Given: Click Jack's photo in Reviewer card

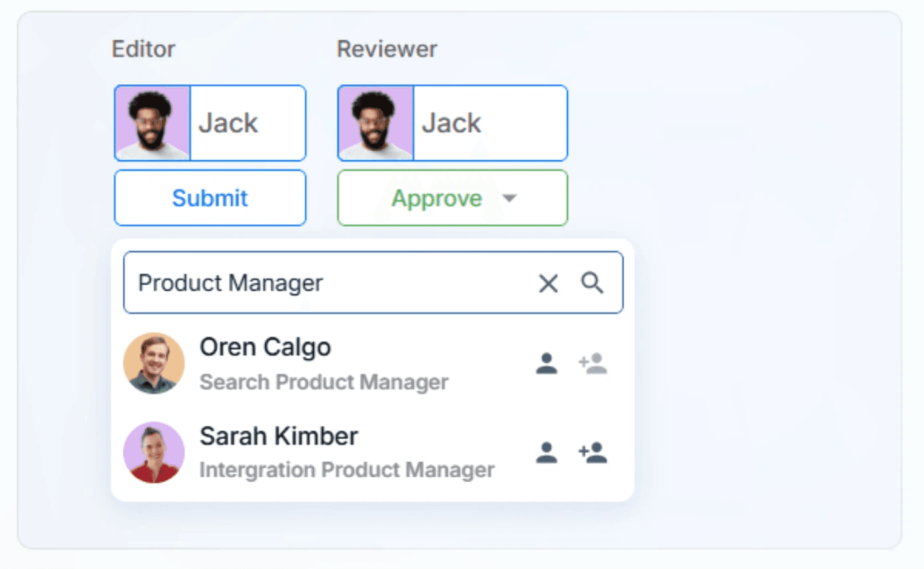Looking at the screenshot, I should (376, 123).
